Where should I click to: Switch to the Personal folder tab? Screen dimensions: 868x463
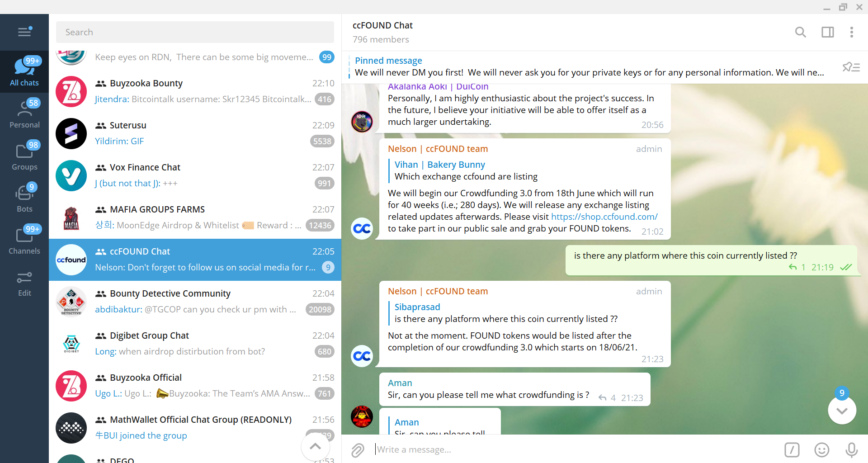pos(24,114)
